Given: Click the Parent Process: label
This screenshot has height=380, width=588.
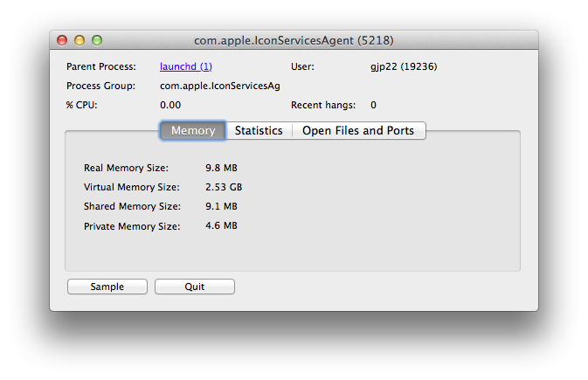Looking at the screenshot, I should 101,66.
